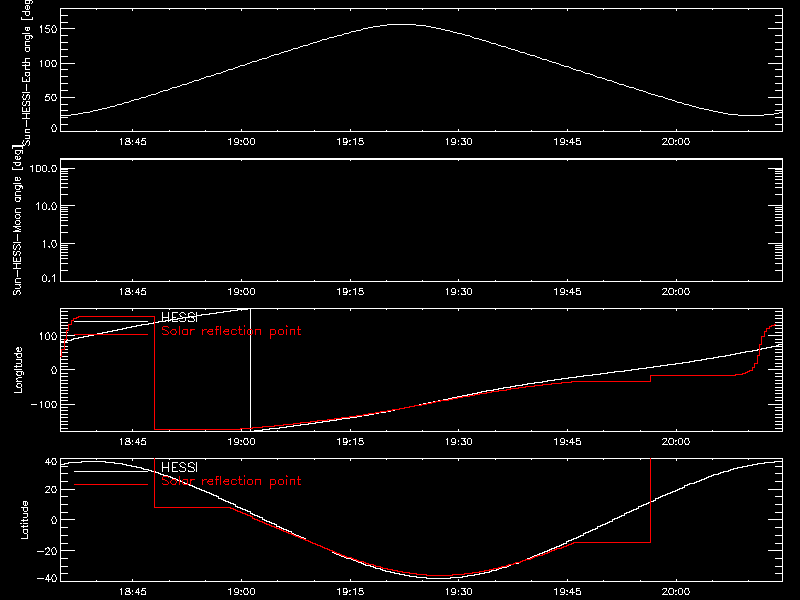This screenshot has height=600, width=800.
Task: Select the 50 tick in Earth angle plot
Action: [x=51, y=97]
